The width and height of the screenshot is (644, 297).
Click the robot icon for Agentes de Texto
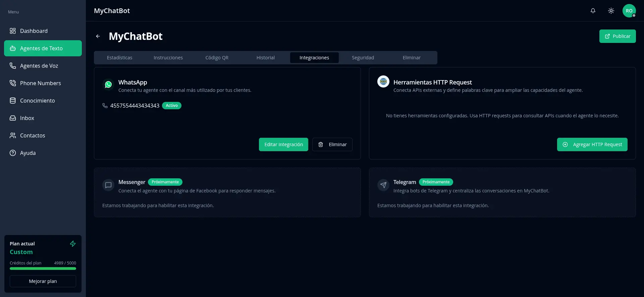coord(13,48)
